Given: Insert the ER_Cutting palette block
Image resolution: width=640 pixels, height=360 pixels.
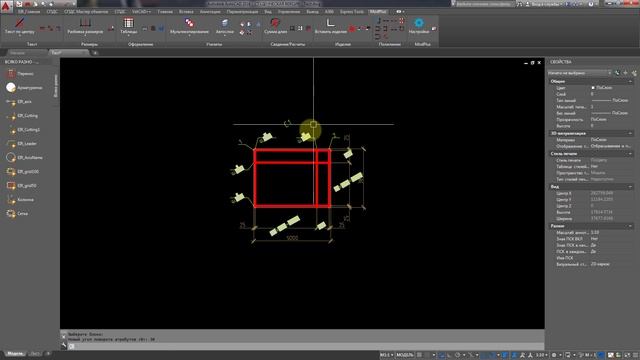Looking at the screenshot, I should 22,116.
